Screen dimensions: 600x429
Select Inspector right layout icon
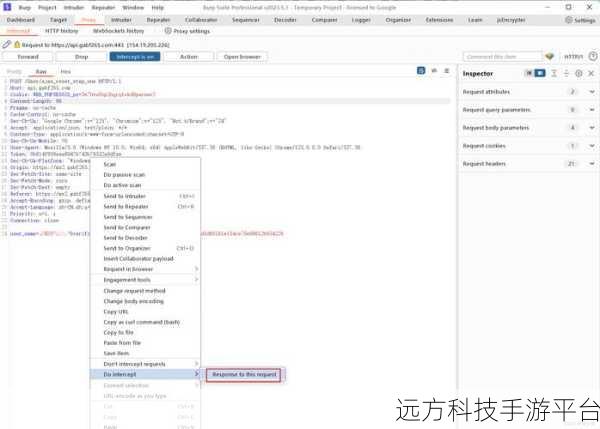pos(540,73)
